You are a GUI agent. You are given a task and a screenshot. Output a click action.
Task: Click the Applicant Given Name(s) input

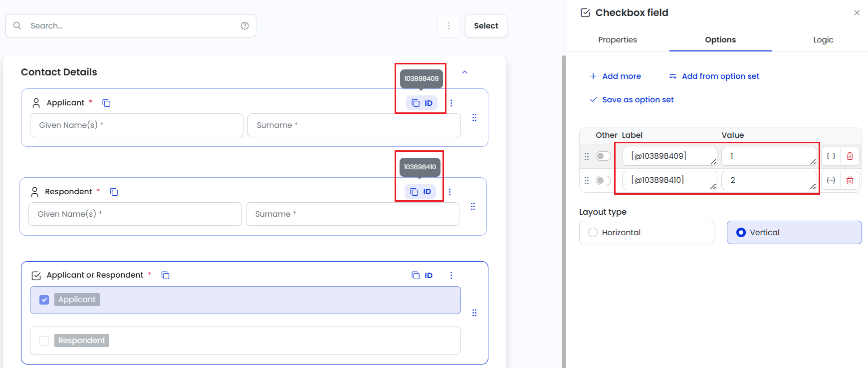click(x=136, y=125)
